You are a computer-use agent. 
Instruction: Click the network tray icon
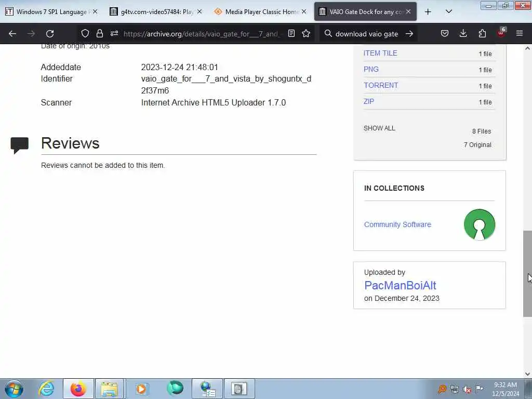454,389
